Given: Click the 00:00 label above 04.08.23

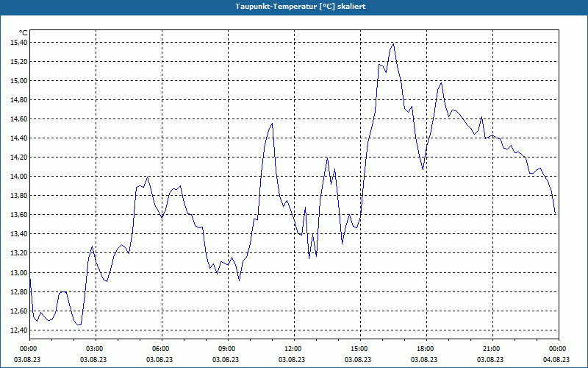Looking at the screenshot, I should pyautogui.click(x=559, y=349).
